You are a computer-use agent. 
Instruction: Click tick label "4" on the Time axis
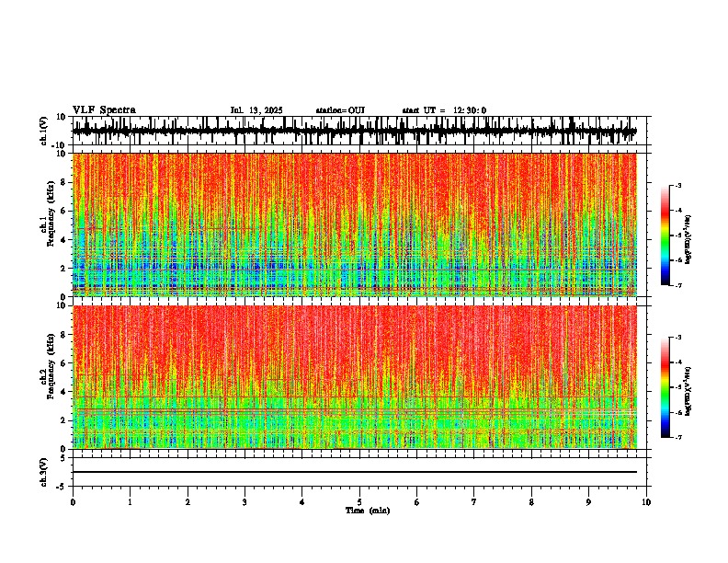pos(302,502)
